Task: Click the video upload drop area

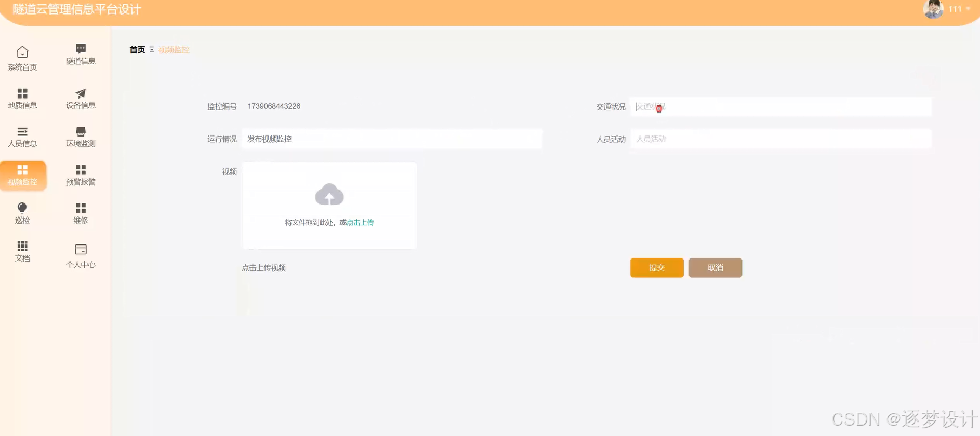Action: tap(329, 206)
